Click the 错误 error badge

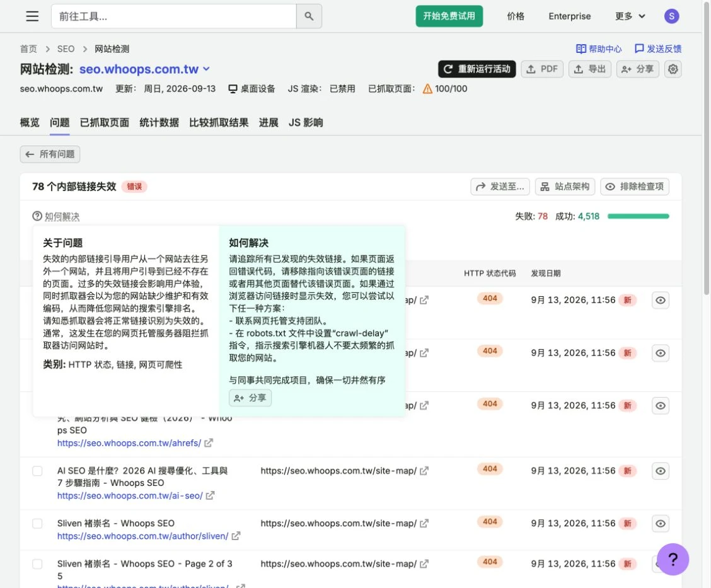pos(134,187)
